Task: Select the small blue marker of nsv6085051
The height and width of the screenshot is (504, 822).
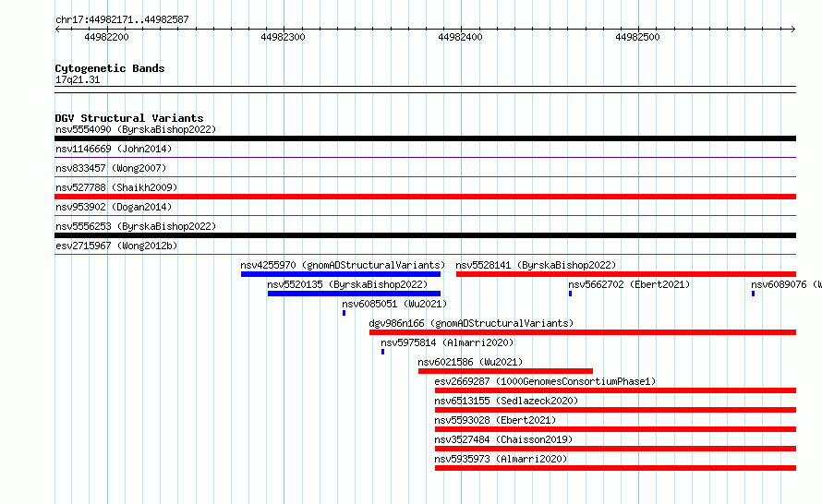Action: click(x=344, y=313)
